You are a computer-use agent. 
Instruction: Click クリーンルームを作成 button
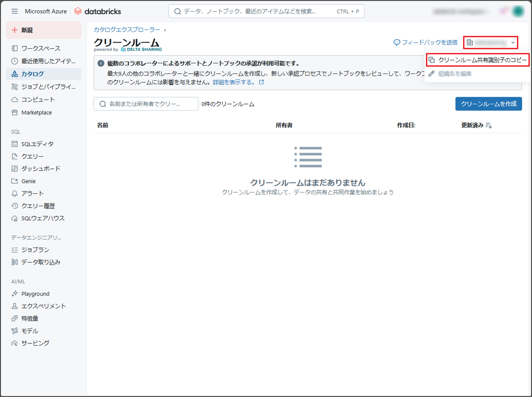tap(488, 104)
